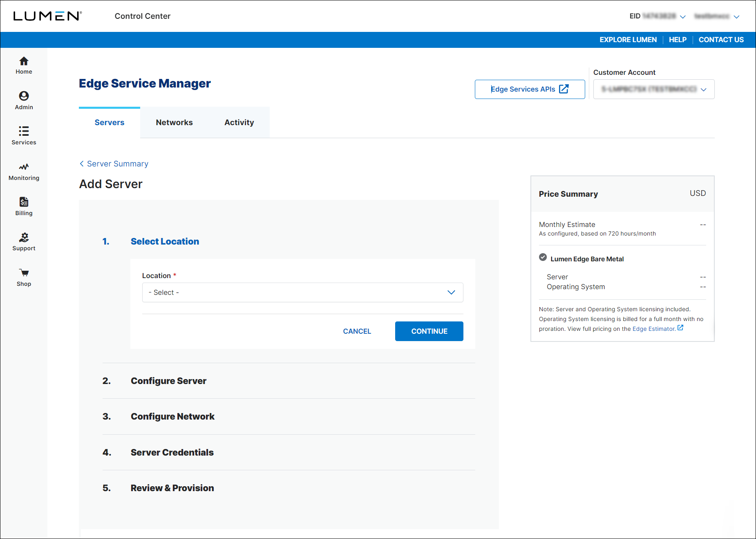Open the Edge Estimator link

[654, 329]
